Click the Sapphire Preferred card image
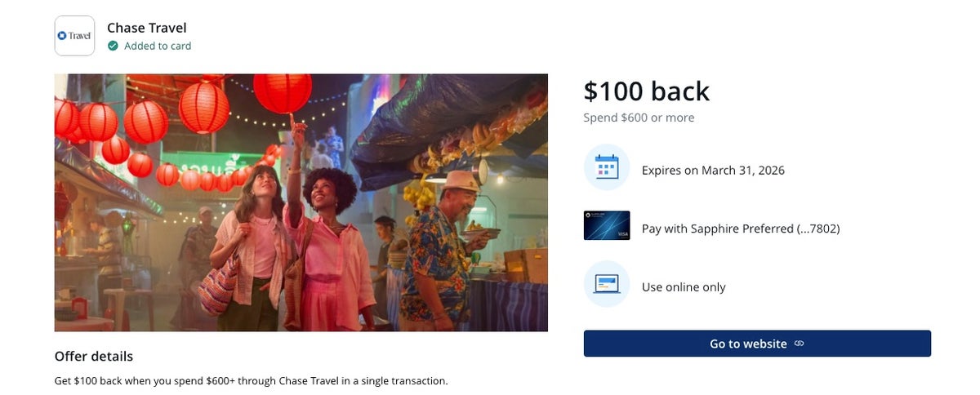 tap(607, 226)
